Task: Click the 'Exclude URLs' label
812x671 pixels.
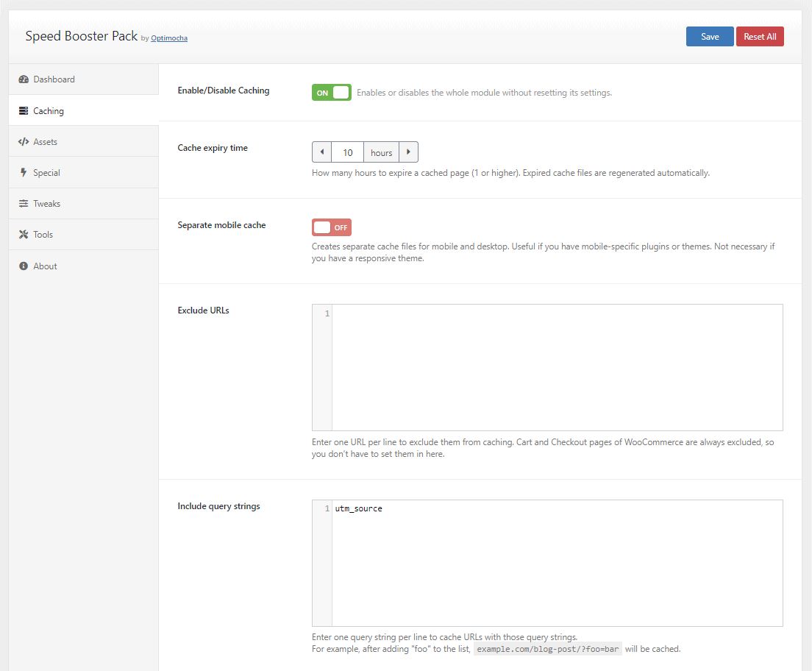Action: [203, 310]
